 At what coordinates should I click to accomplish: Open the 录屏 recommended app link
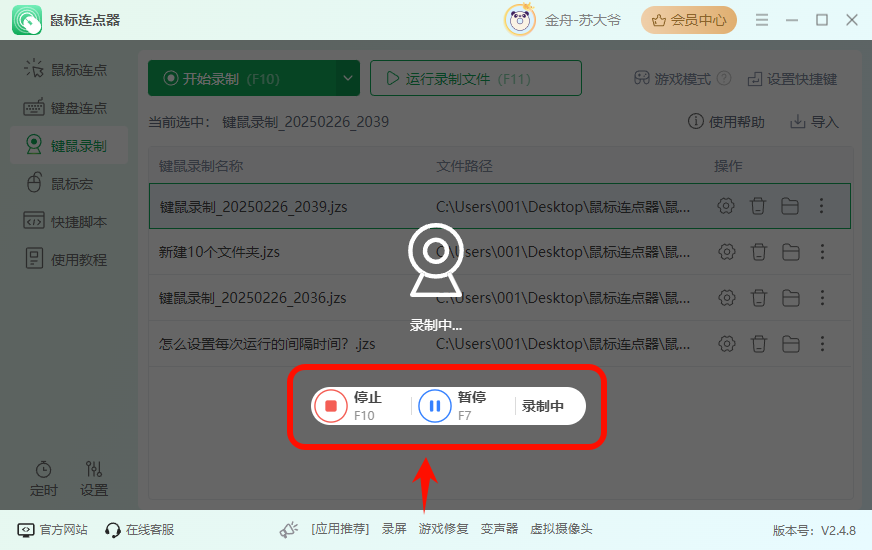pyautogui.click(x=394, y=529)
